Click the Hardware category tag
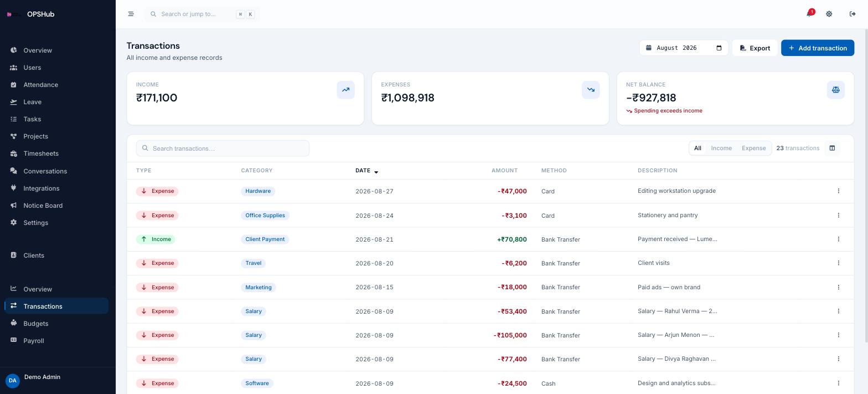Viewport: 868px width, 394px height. coord(258,191)
